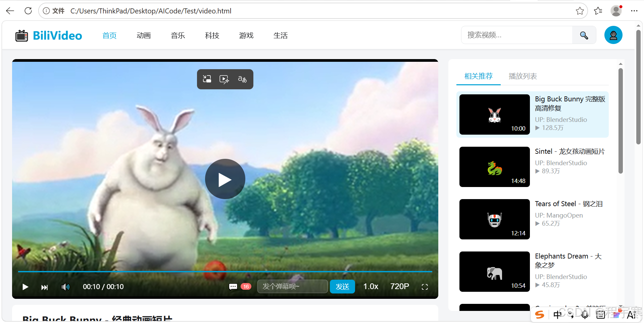The image size is (644, 323).
Task: Open the 首页 navigation item
Action: (109, 36)
